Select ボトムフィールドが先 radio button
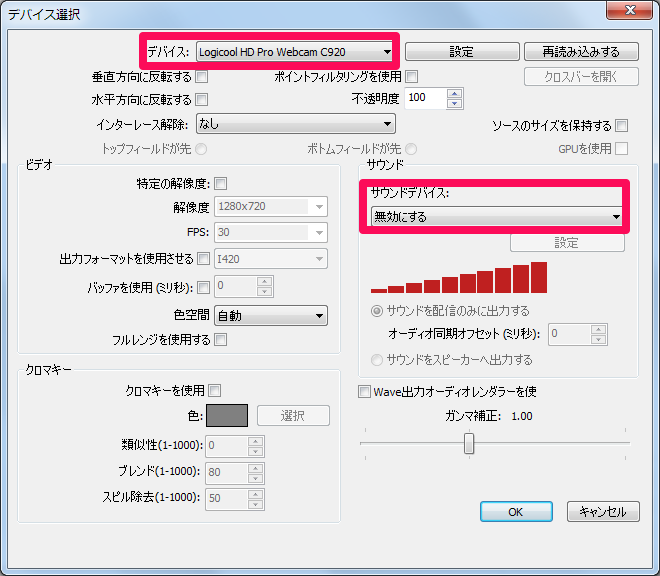Screen dimensions: 660x576 pyautogui.click(x=411, y=149)
